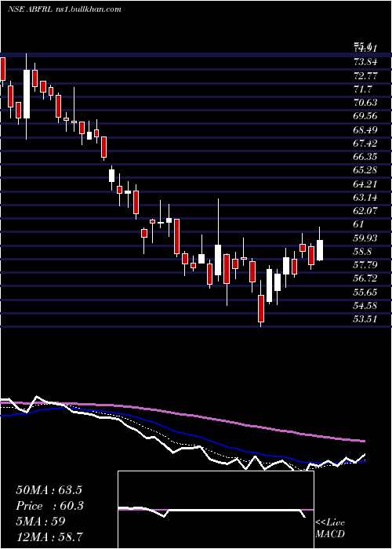Image resolution: width=392 pixels, height=549 pixels.
Task: Click the last white candlestick on the right
Action: pos(320,250)
